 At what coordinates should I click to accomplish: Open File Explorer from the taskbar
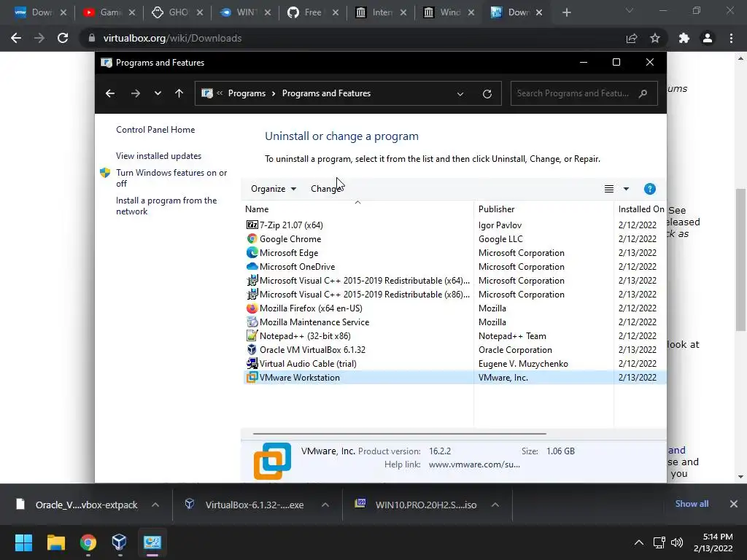[55, 542]
